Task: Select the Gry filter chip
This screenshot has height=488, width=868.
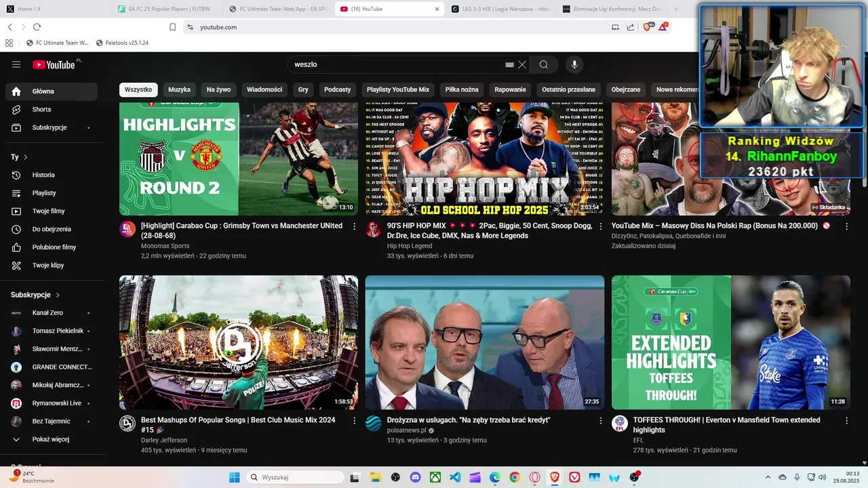Action: [x=303, y=89]
